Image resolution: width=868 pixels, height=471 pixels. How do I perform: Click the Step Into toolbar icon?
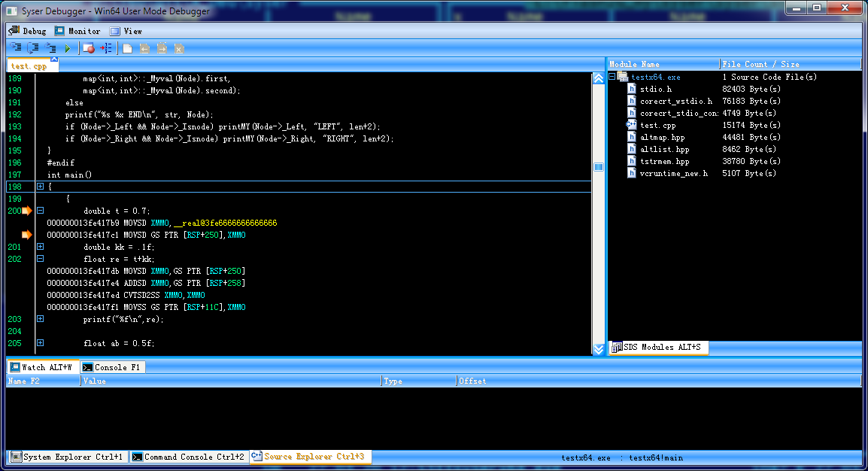pos(16,48)
